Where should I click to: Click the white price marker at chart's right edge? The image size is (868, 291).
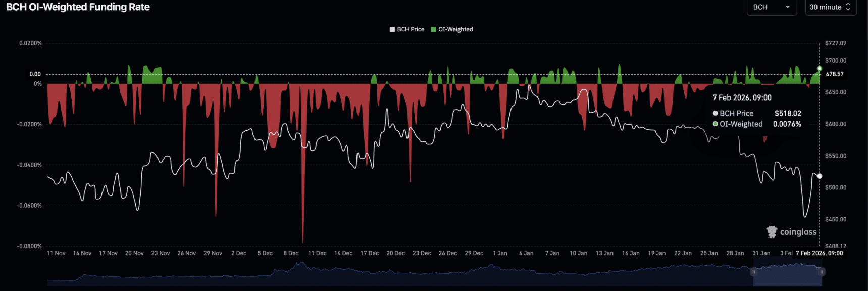coord(820,176)
